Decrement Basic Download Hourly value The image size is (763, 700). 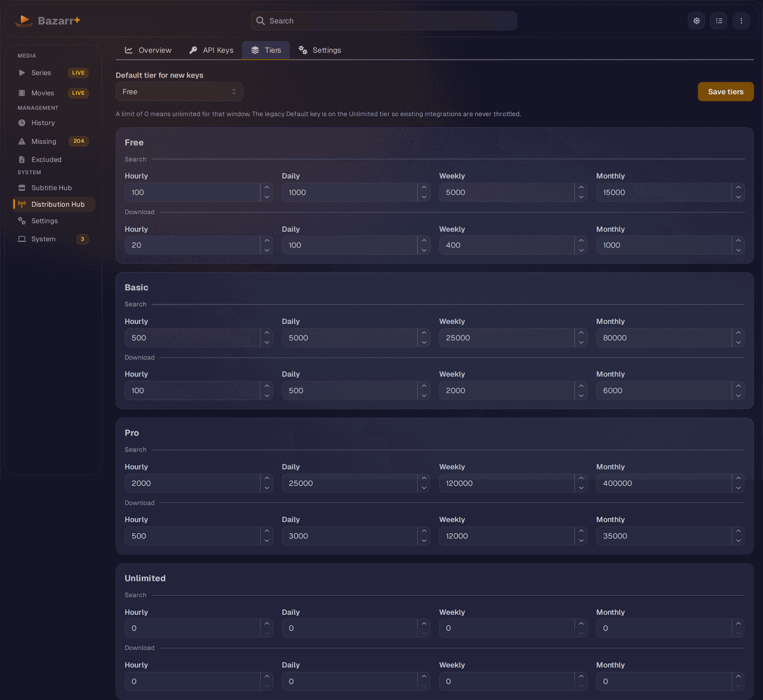click(267, 396)
